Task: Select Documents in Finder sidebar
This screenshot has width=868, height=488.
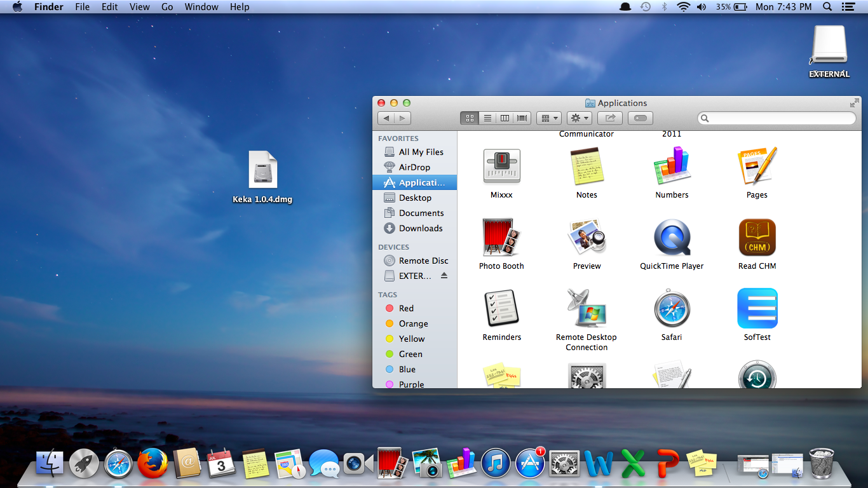Action: [414, 213]
